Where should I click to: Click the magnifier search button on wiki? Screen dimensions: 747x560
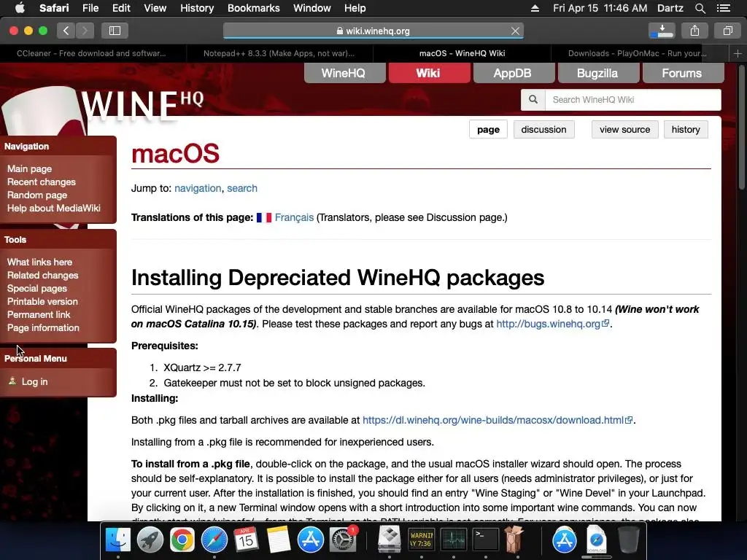533,99
